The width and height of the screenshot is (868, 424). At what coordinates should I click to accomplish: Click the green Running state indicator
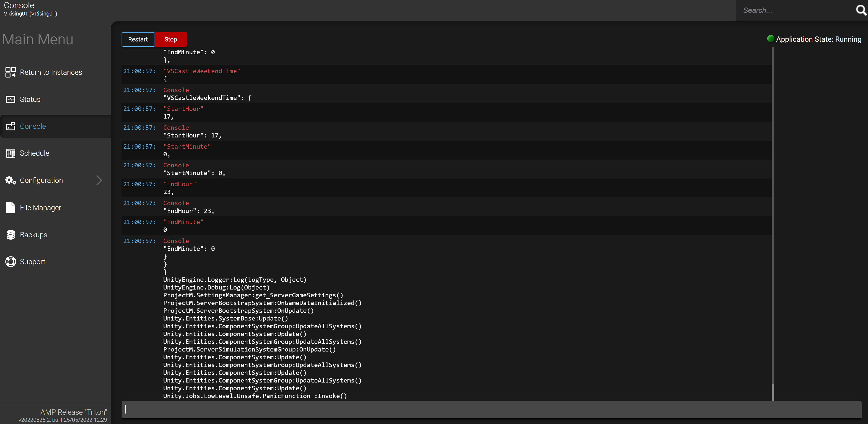pos(770,38)
